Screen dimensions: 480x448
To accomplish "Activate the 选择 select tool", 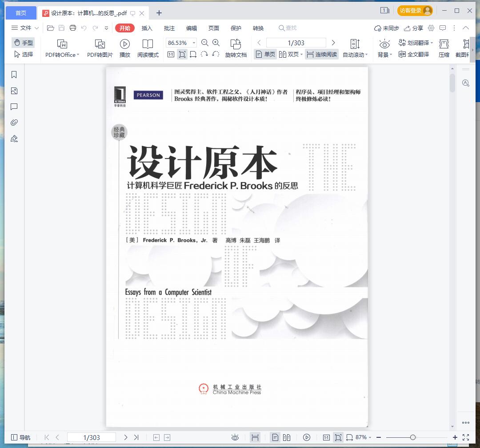I will [x=23, y=55].
